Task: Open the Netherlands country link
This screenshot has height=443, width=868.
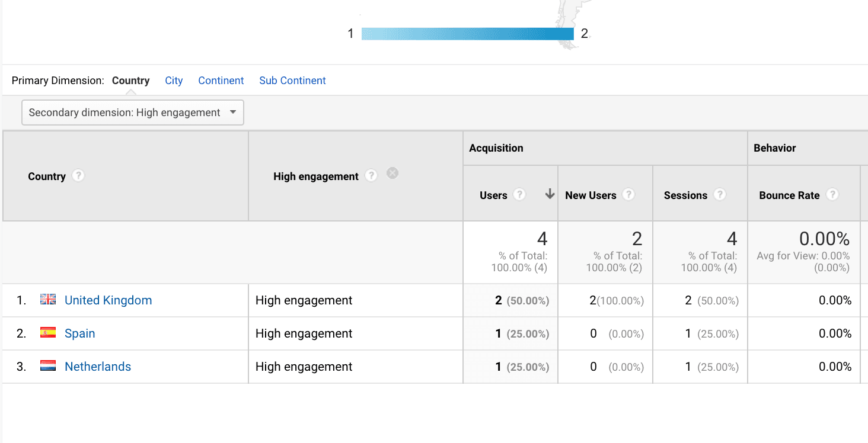Action: (98, 367)
